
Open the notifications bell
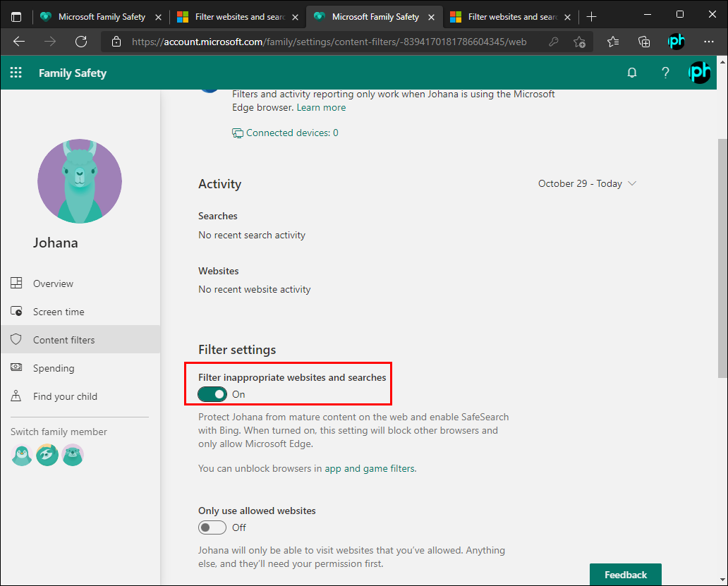pyautogui.click(x=631, y=73)
